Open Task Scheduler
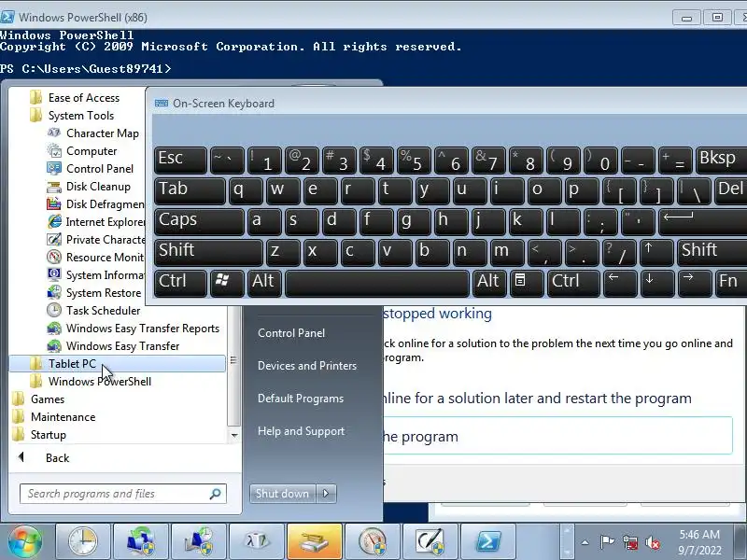747x560 pixels. (x=93, y=311)
